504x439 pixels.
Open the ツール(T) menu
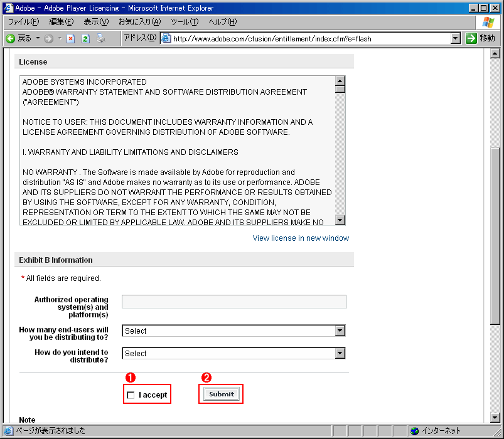[185, 22]
